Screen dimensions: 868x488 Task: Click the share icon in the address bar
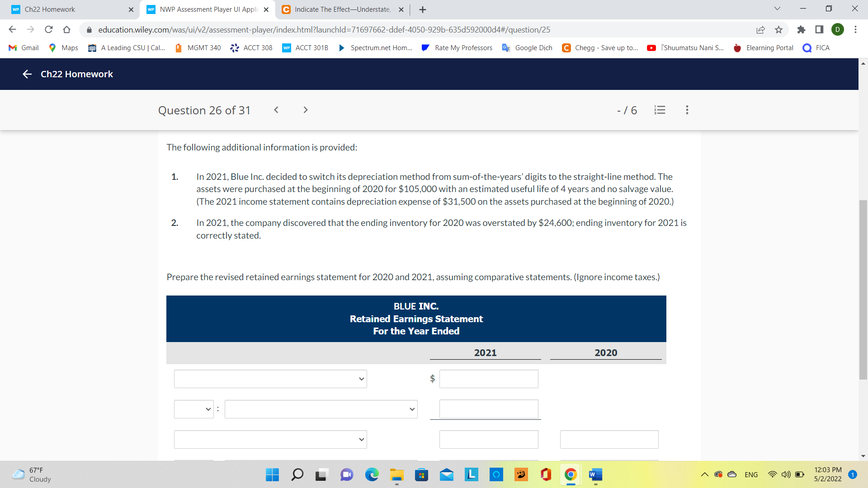coord(761,29)
